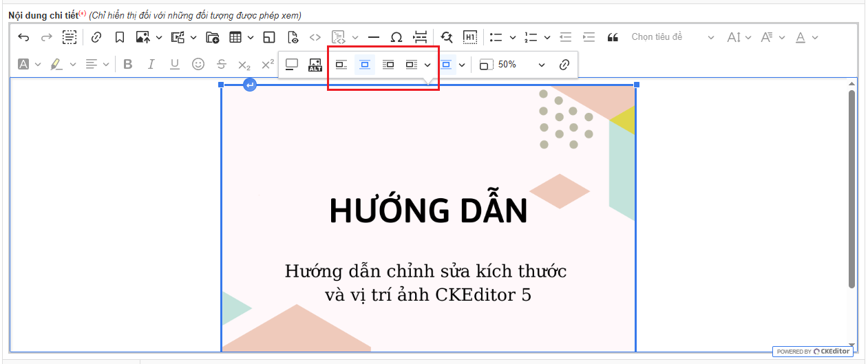Expand the insert table dropdown
Screen dimensions: 868x364
pos(251,37)
